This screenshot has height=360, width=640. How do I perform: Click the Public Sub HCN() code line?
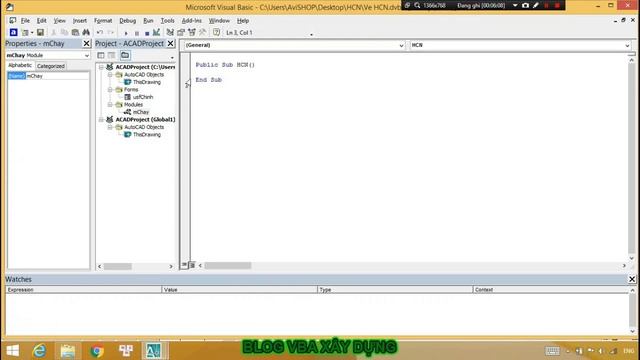coord(225,65)
